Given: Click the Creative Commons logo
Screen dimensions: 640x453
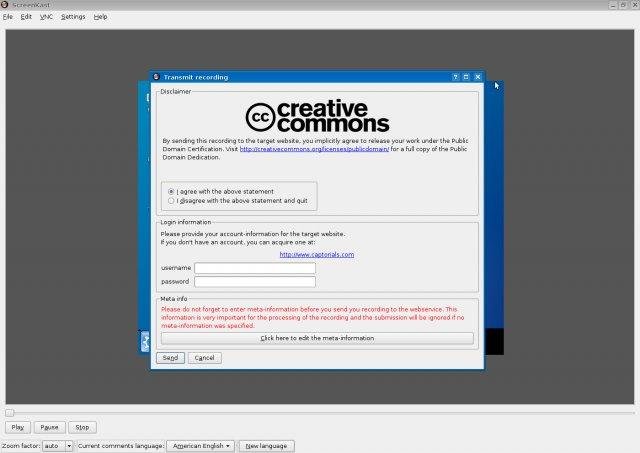Looking at the screenshot, I should (x=317, y=116).
